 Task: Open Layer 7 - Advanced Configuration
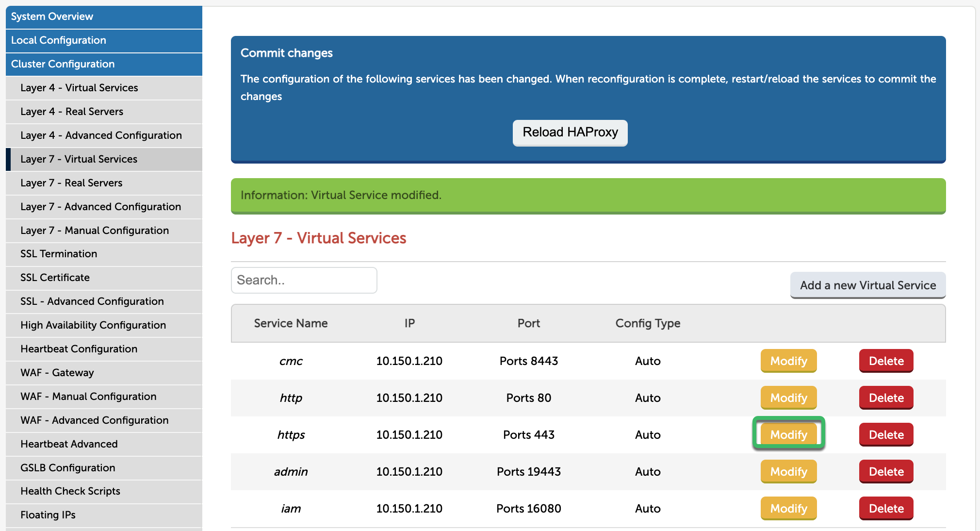coord(104,207)
